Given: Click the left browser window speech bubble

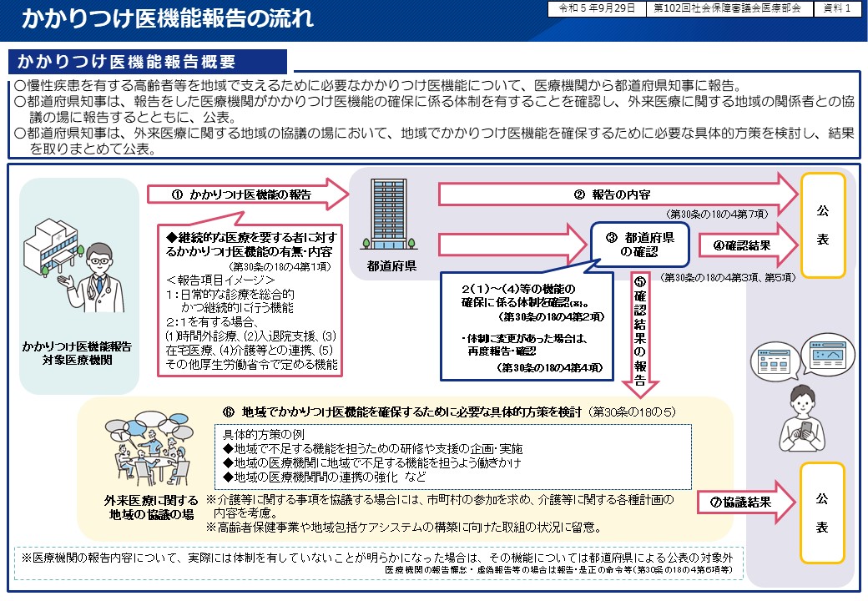Looking at the screenshot, I should coord(773,361).
